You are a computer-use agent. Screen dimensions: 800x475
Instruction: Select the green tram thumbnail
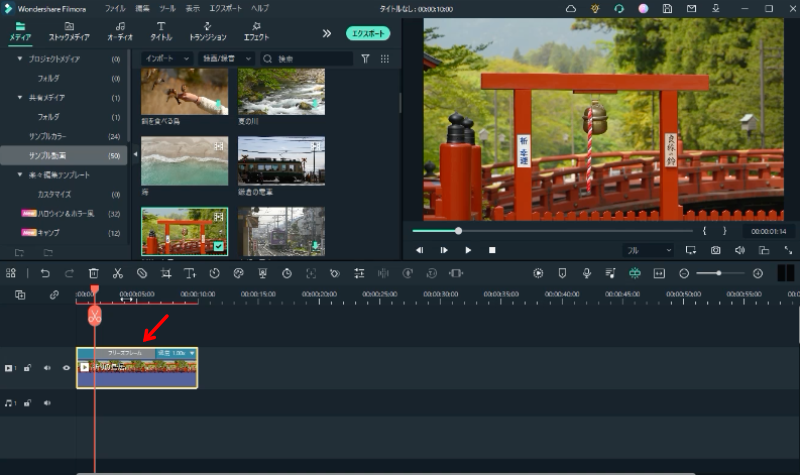pyautogui.click(x=281, y=161)
